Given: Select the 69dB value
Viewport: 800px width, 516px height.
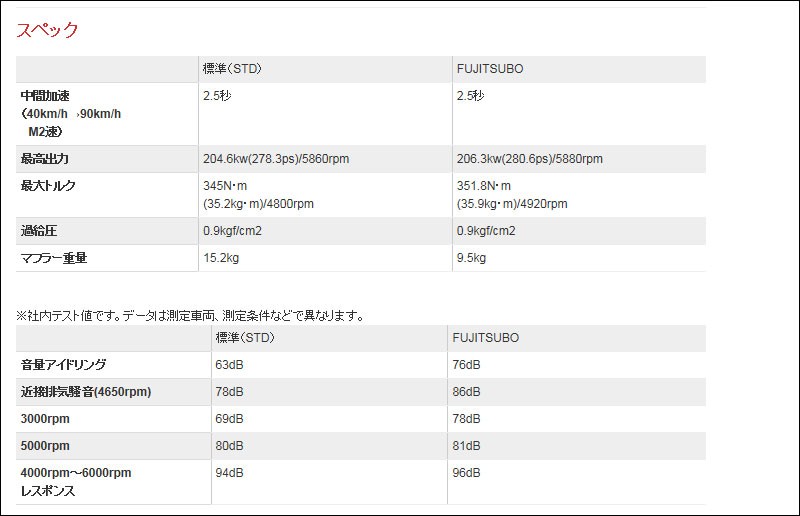Looking at the screenshot, I should click(x=229, y=419).
